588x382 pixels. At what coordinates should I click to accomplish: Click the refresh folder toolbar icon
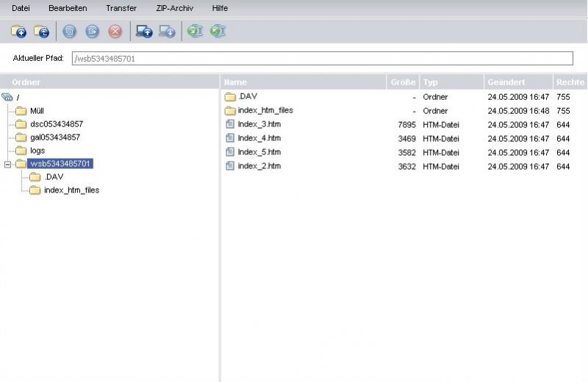click(x=42, y=32)
